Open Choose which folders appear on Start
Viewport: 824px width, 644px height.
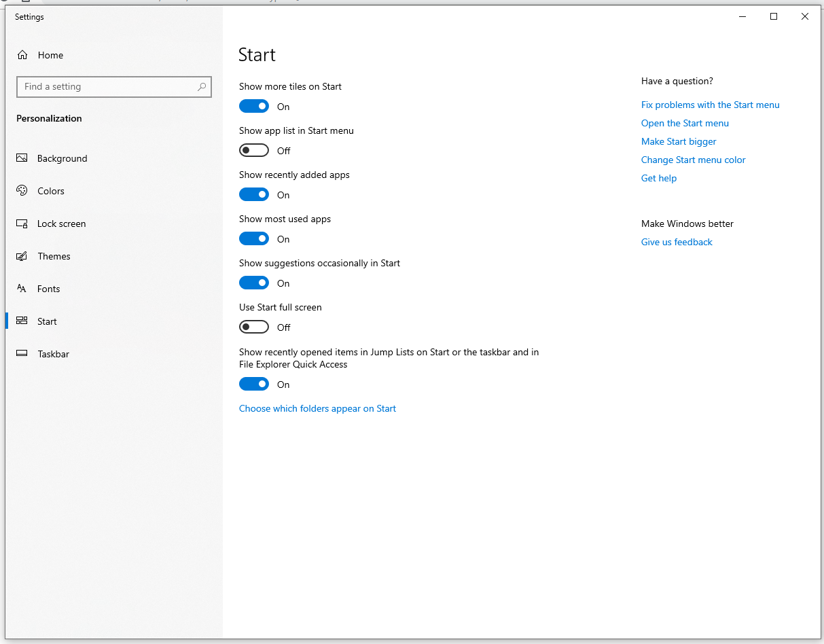pyautogui.click(x=317, y=408)
